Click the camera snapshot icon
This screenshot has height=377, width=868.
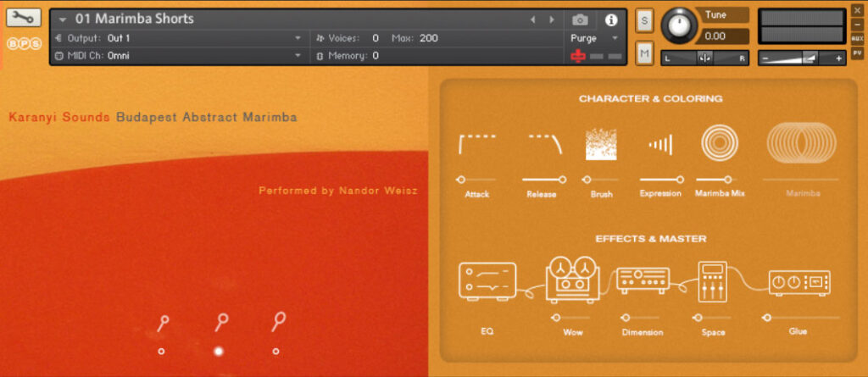coord(580,19)
